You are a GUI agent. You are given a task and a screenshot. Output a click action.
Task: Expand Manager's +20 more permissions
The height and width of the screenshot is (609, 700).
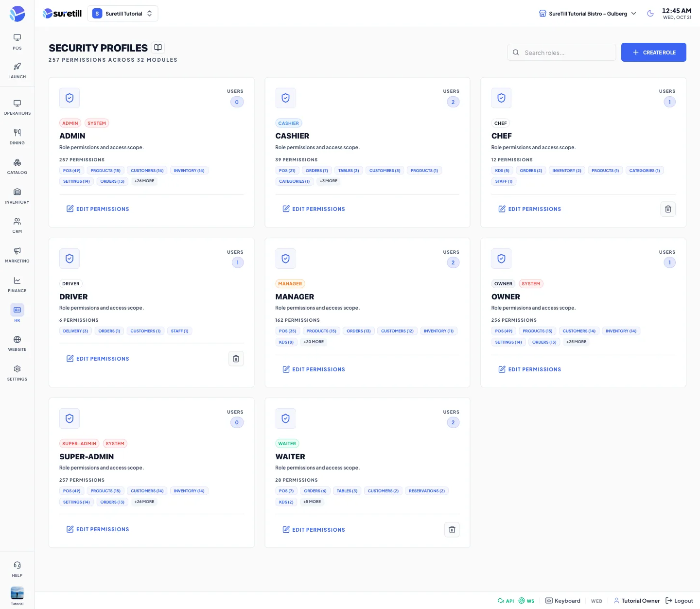coord(314,342)
